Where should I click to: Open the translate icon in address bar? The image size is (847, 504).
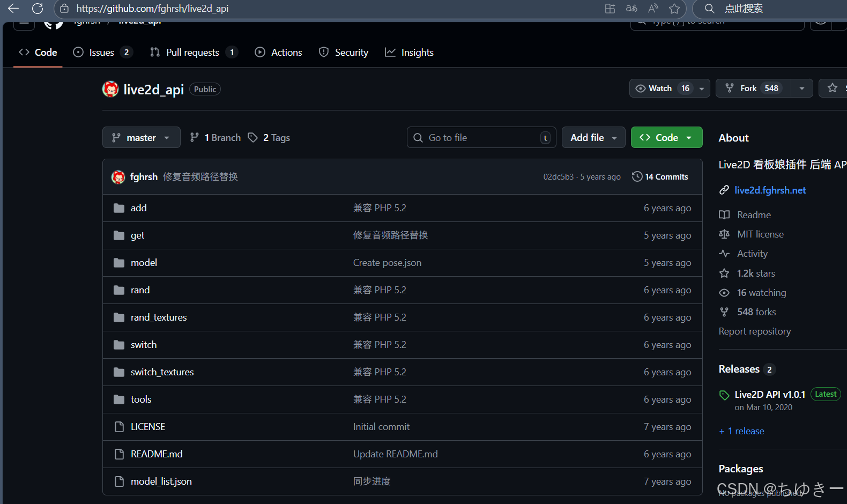pyautogui.click(x=631, y=9)
